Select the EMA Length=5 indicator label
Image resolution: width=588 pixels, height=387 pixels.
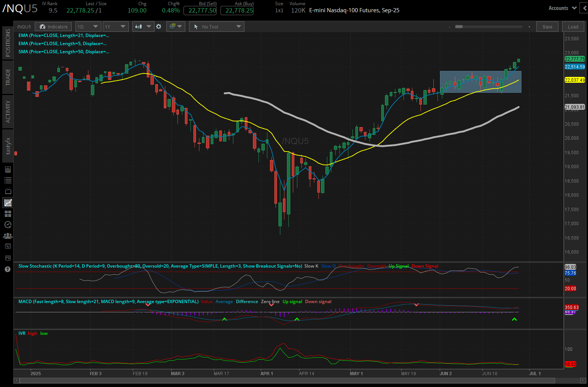62,44
